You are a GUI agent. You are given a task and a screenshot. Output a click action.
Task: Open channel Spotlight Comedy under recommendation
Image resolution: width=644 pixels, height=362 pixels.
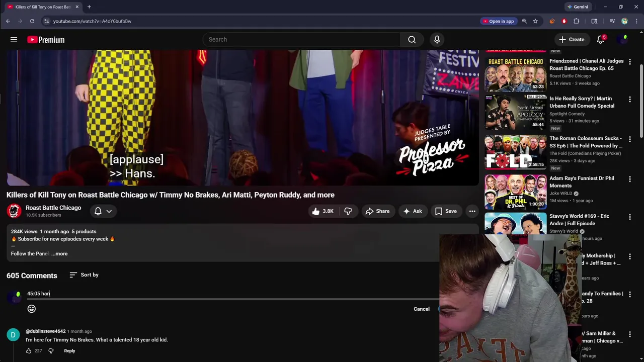[x=567, y=114]
